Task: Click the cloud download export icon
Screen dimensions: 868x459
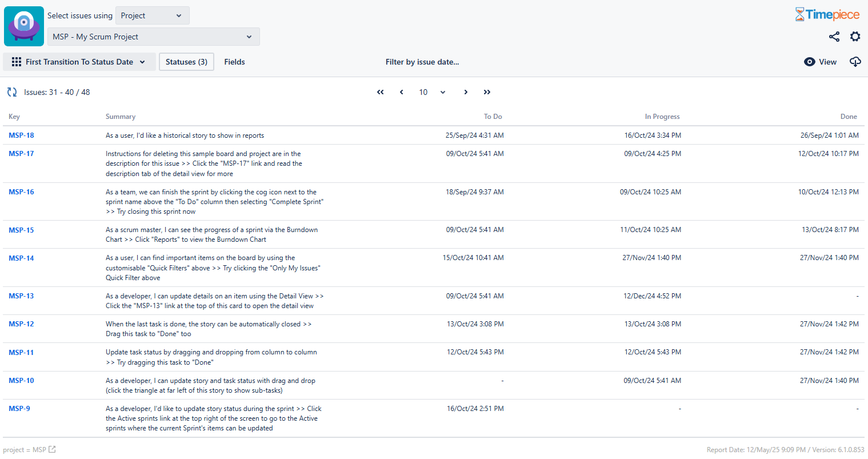Action: (x=855, y=62)
